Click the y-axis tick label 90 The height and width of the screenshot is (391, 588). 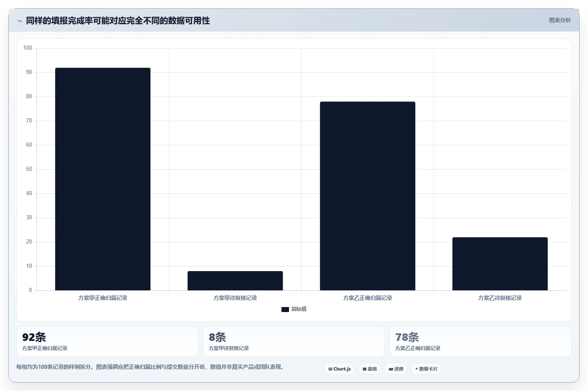point(29,72)
